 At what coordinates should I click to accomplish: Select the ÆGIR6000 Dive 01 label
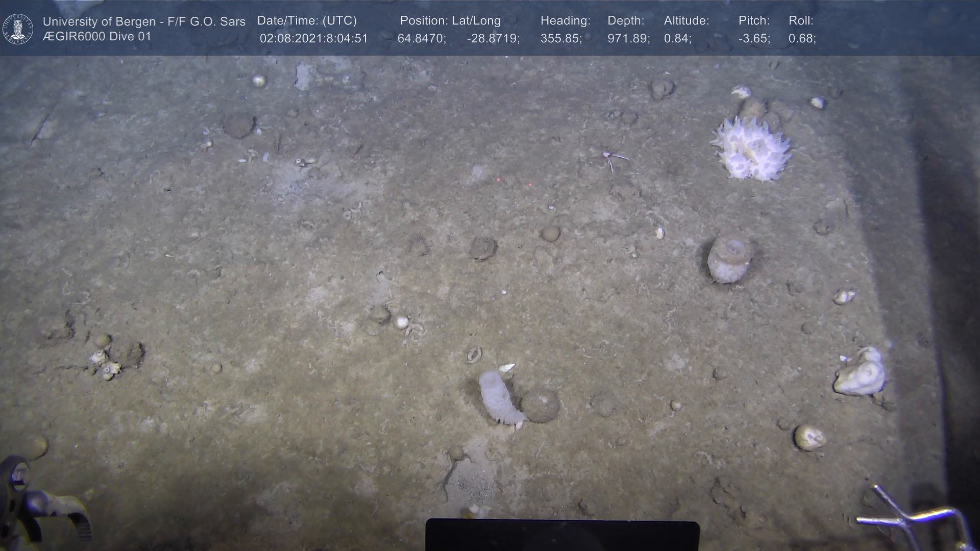[x=97, y=37]
